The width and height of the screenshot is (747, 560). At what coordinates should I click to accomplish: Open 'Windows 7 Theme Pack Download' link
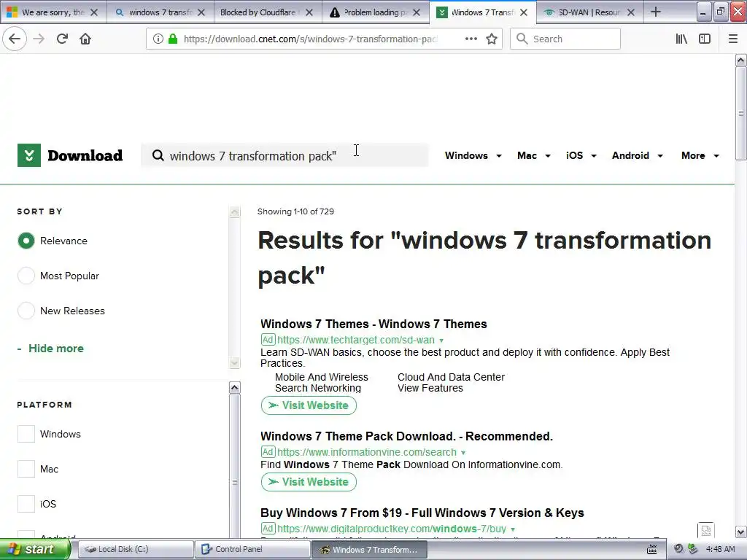(406, 437)
